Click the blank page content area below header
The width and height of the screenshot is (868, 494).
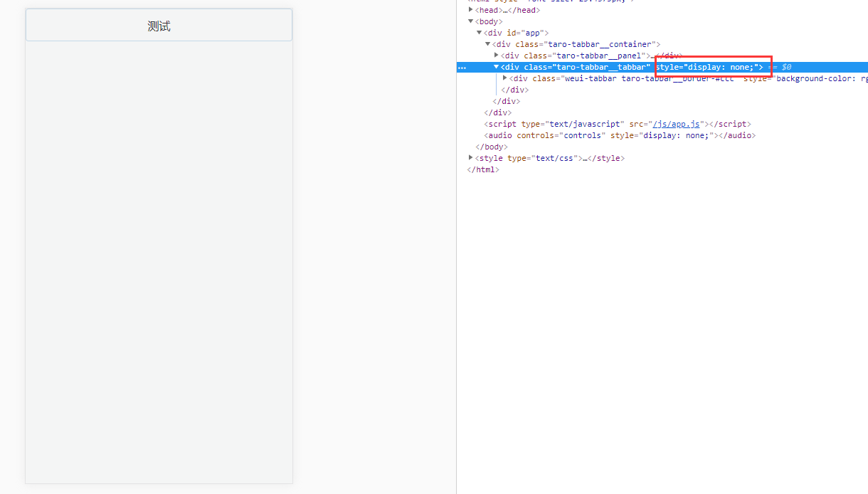158,263
